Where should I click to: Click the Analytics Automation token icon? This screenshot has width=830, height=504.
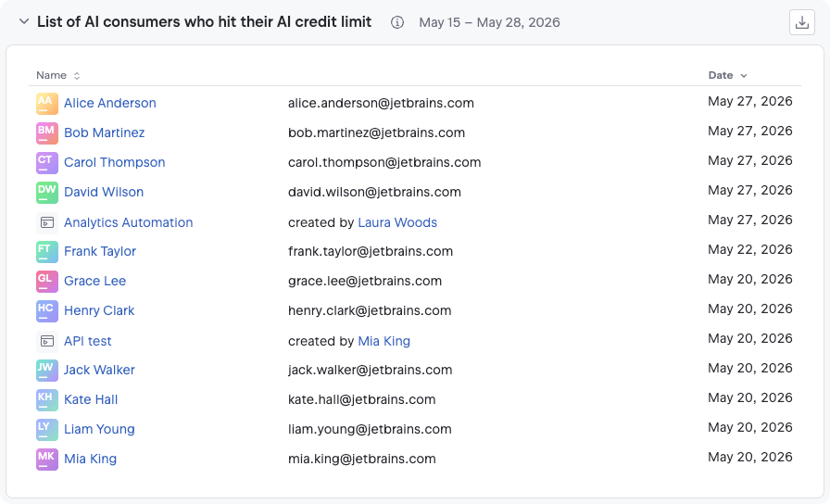pyautogui.click(x=47, y=223)
